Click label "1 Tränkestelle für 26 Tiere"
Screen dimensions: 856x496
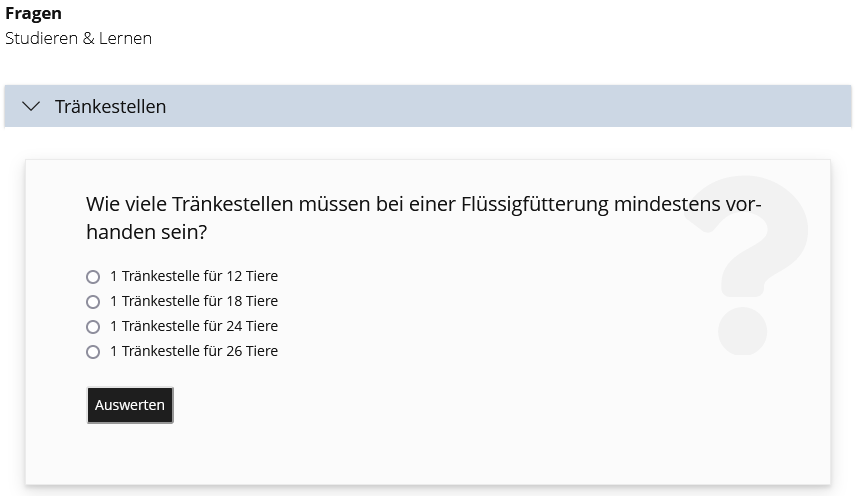pos(194,351)
